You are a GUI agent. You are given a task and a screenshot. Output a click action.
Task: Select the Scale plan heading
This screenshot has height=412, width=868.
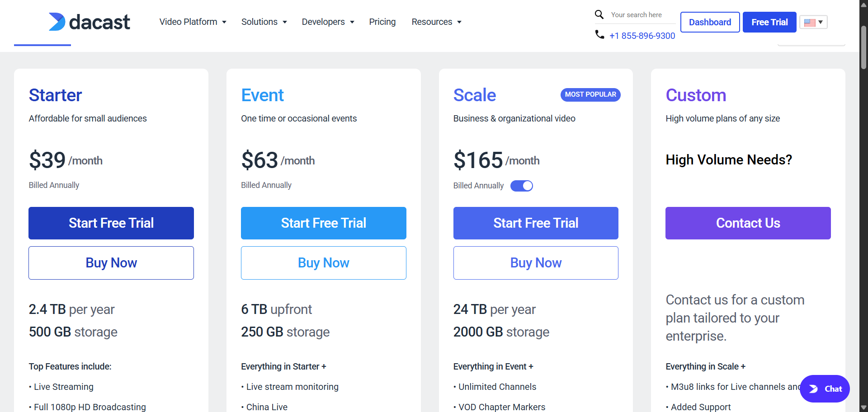[475, 95]
